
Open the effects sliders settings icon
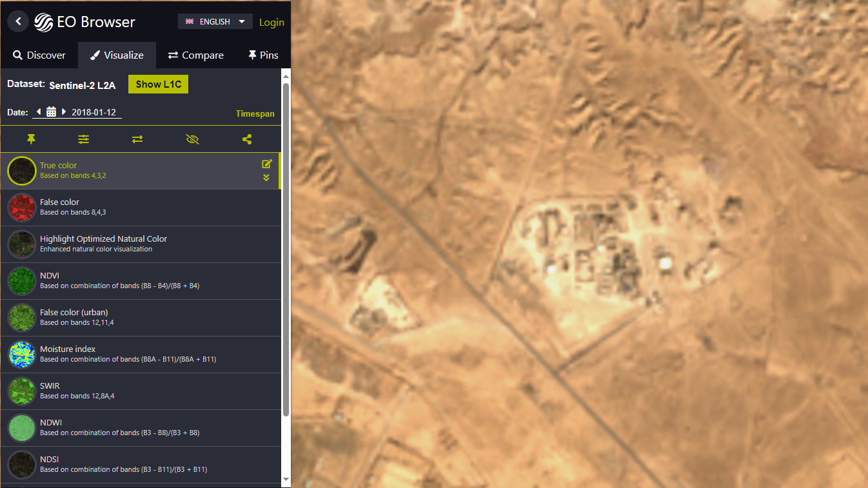click(84, 139)
